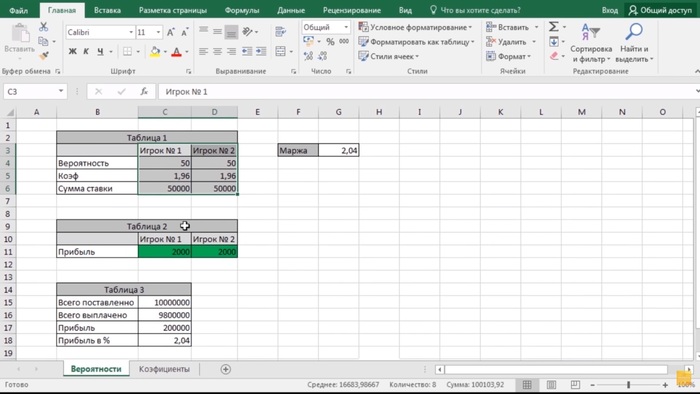The image size is (700, 394).
Task: Click the Borders icon
Action: (127, 52)
